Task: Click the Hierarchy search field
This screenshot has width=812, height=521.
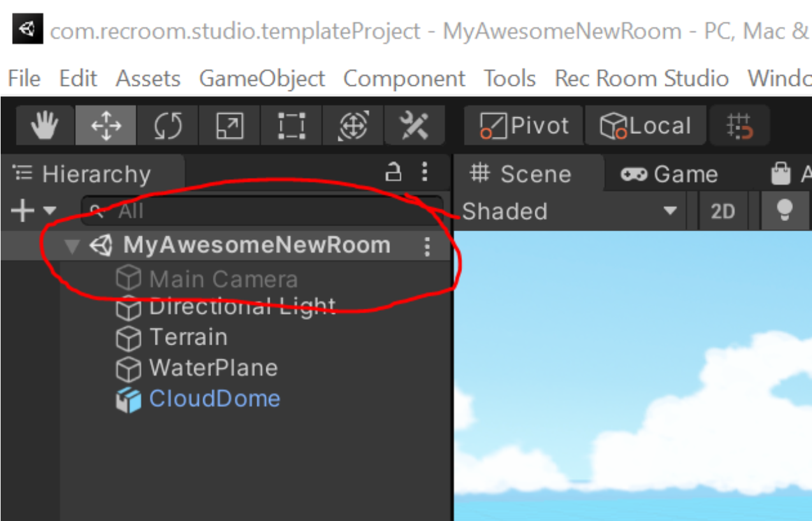Action: 261,210
